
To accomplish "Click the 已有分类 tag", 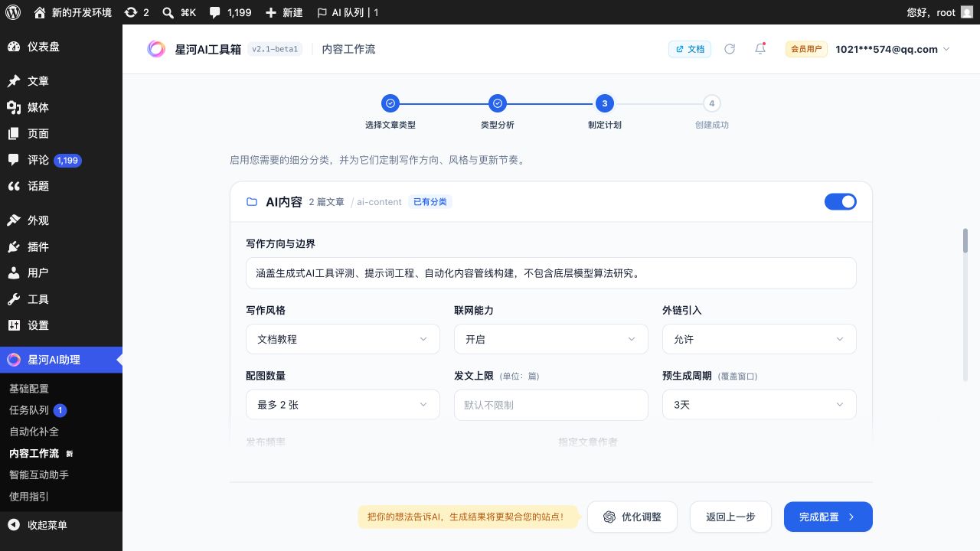I will (x=430, y=202).
